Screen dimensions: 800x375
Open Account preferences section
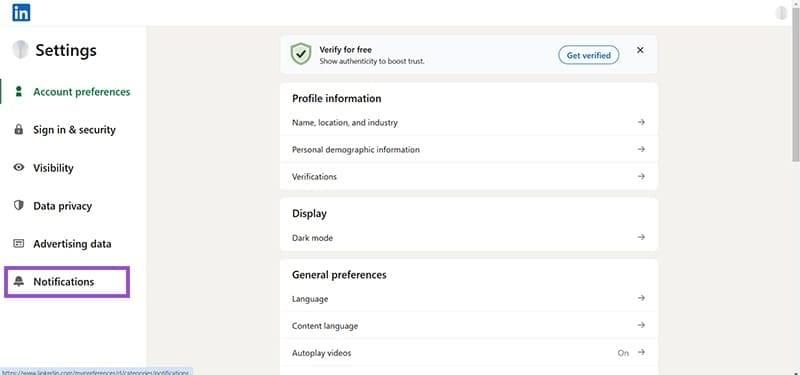(x=82, y=92)
